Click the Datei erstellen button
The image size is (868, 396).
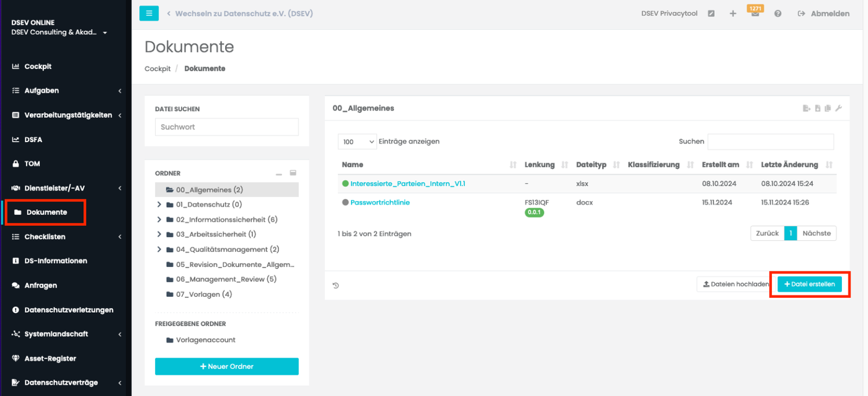[809, 284]
